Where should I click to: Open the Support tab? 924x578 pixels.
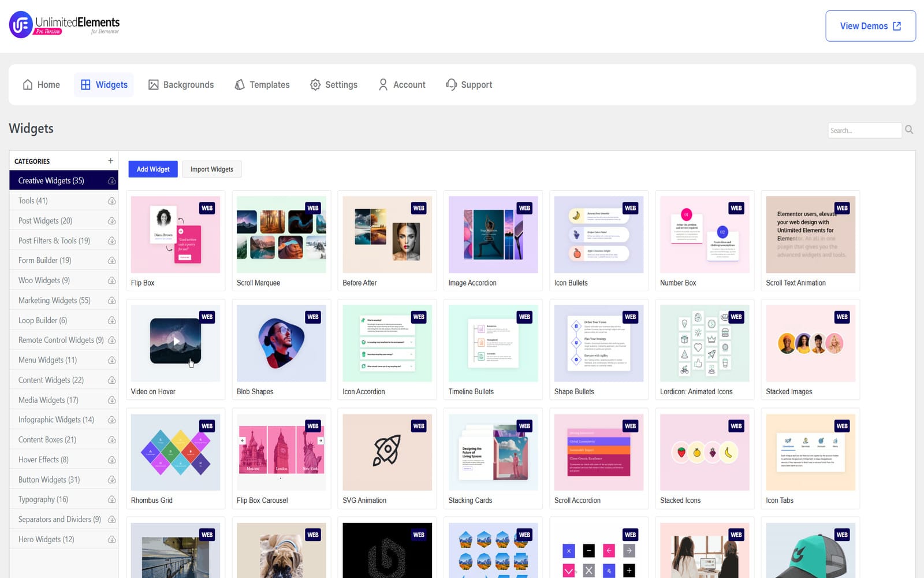pos(469,84)
